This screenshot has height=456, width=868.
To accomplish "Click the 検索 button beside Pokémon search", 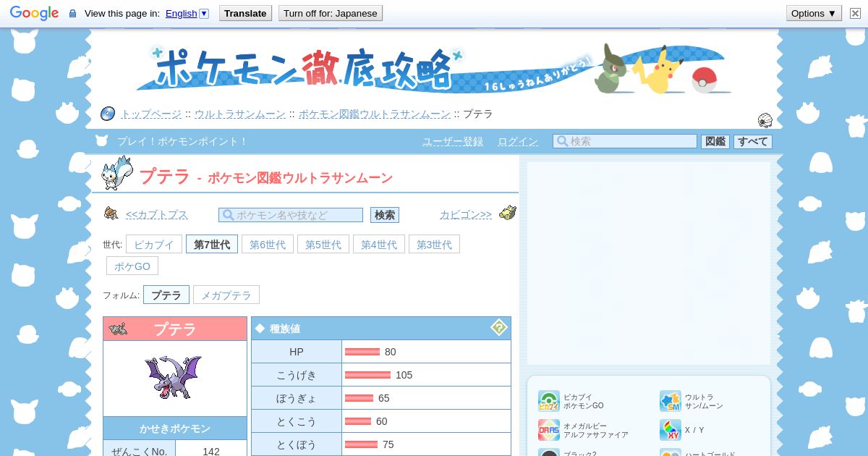I will point(385,215).
